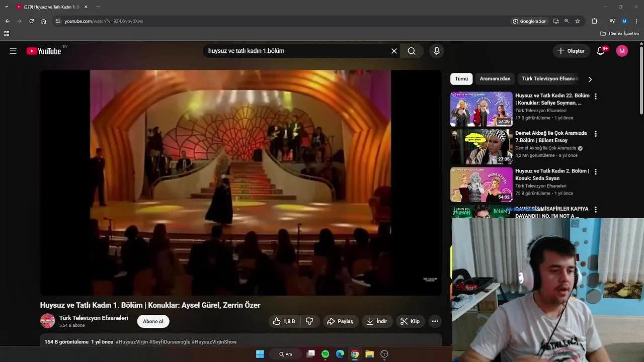
Task: Open thumbnail of Demet Akbağ Bülent Ersoy video
Action: pos(481,147)
